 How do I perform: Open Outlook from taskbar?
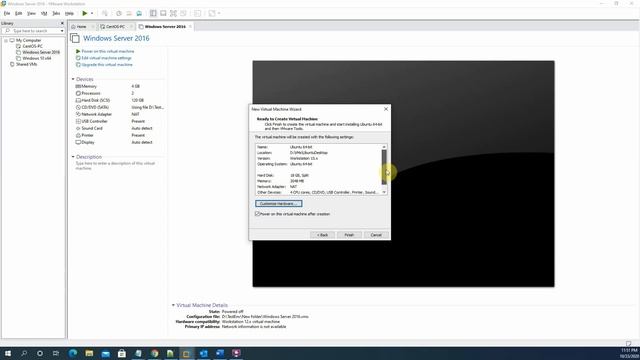pyautogui.click(x=203, y=353)
